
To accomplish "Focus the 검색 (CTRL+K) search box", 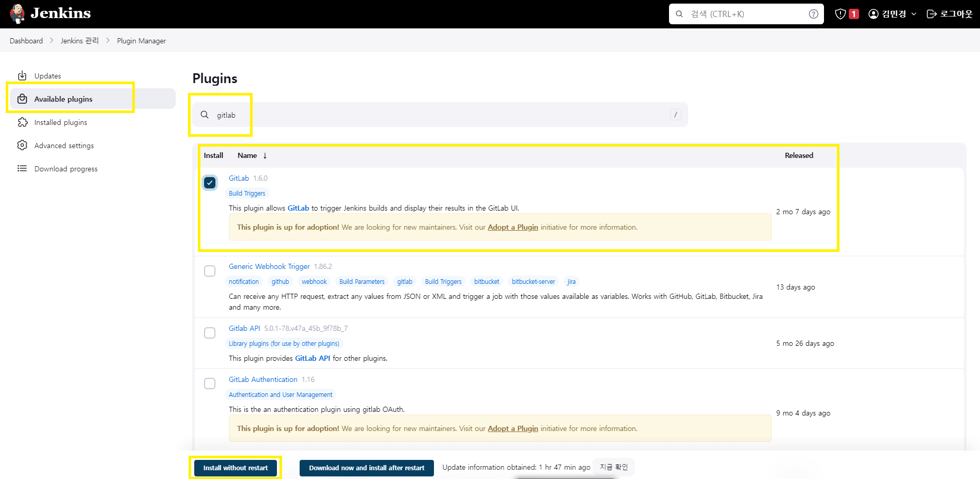I will point(746,14).
